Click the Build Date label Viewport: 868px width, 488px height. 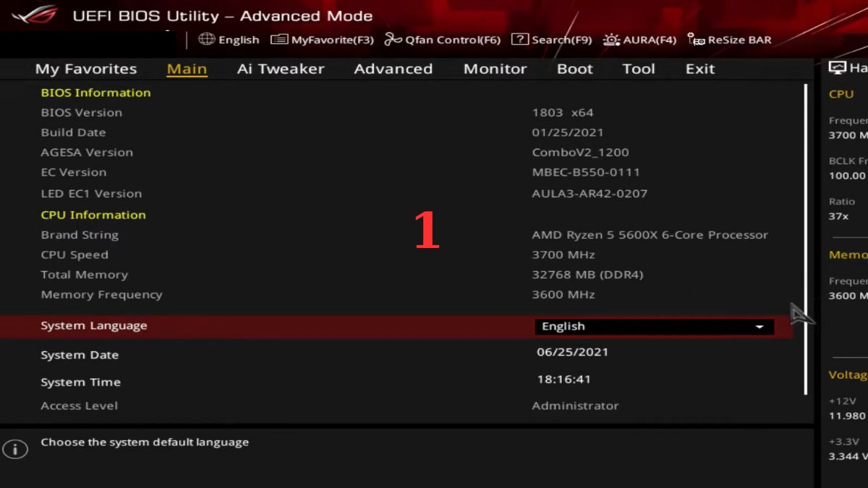point(73,133)
